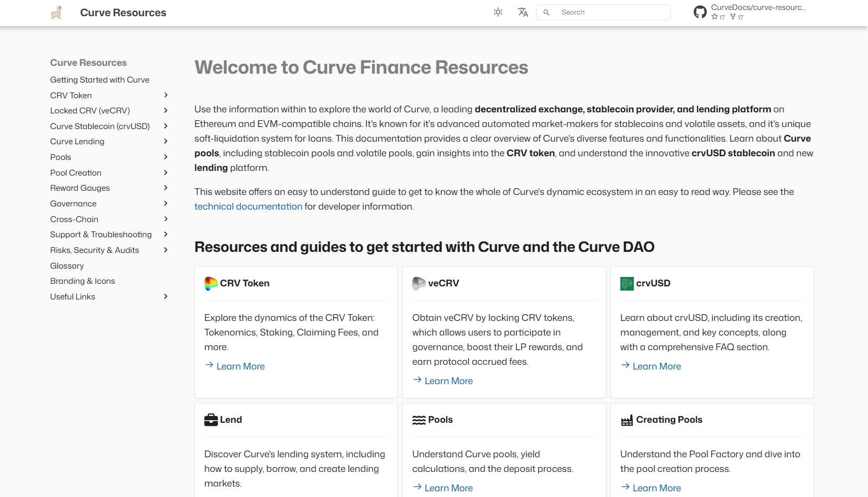The height and width of the screenshot is (497, 868).
Task: Focus the Search input field
Action: [x=603, y=13]
